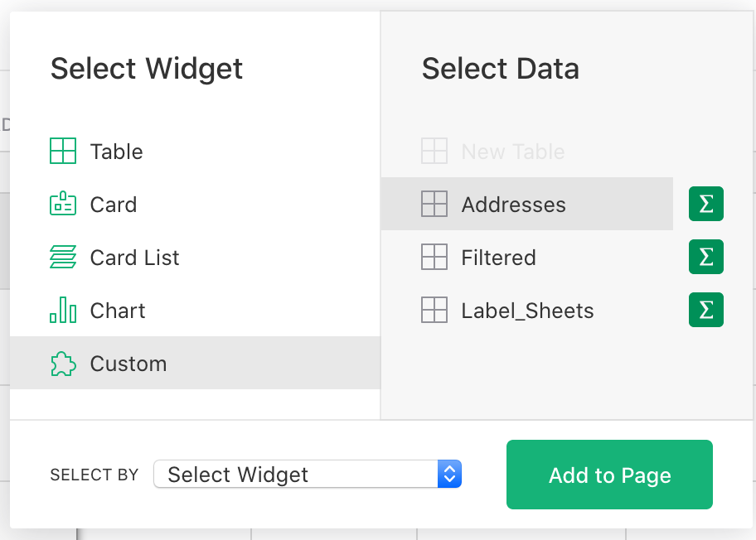The image size is (756, 540).
Task: Select the Addresses data table
Action: tap(513, 205)
